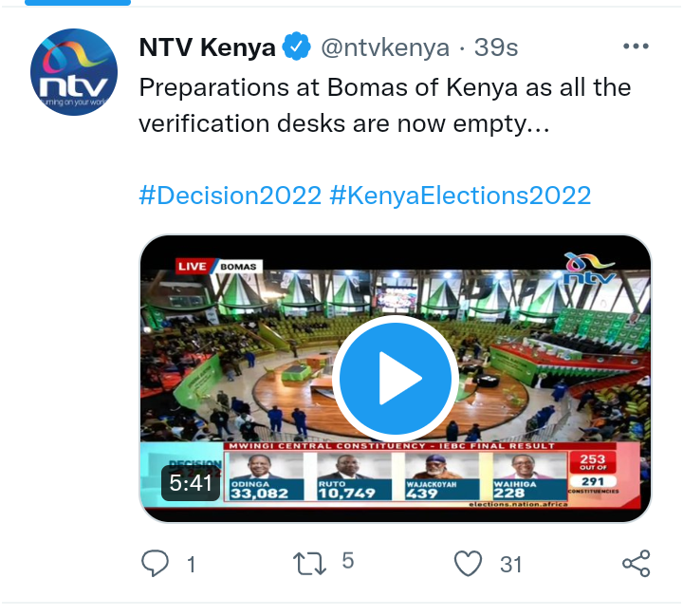Open the tweet's three-dot more menu
The height and width of the screenshot is (616, 683).
tap(636, 47)
